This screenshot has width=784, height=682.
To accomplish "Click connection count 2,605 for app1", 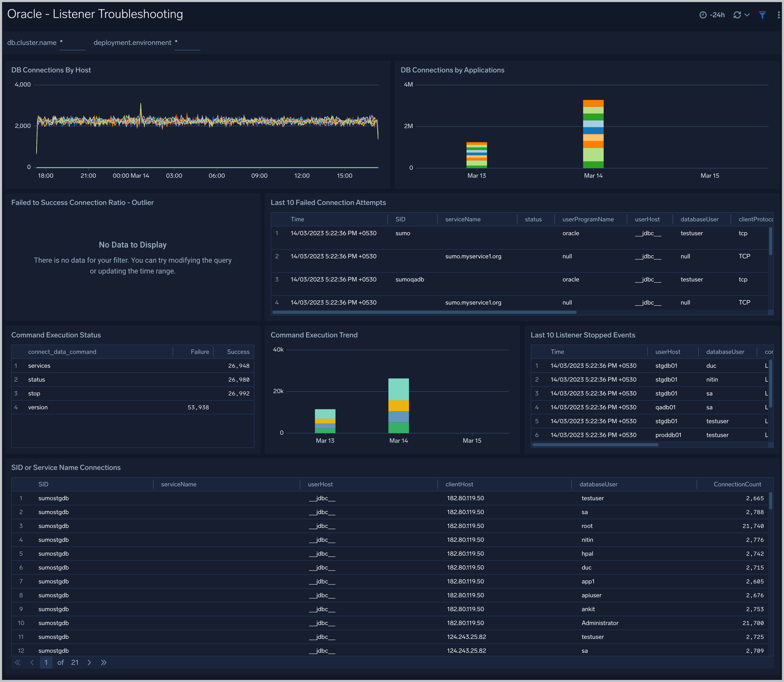I will coord(755,582).
